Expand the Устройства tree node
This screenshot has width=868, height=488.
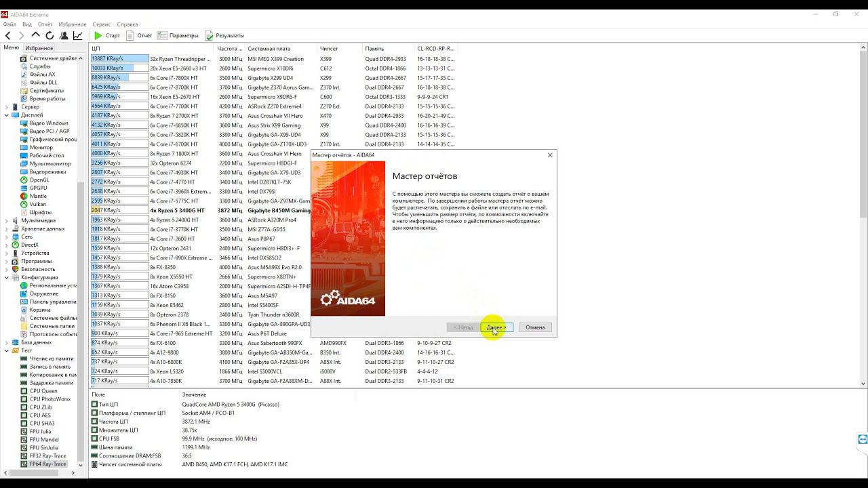tap(7, 253)
